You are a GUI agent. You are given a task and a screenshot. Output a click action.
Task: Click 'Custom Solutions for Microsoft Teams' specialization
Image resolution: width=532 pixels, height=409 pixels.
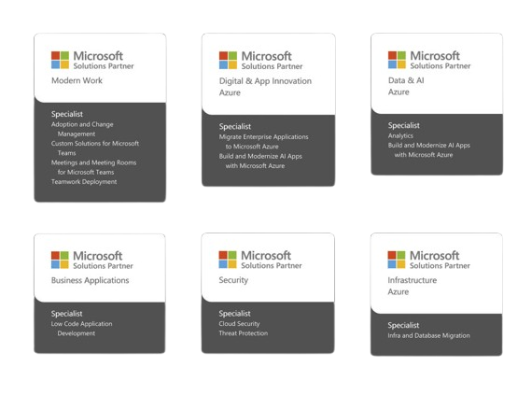[95, 148]
